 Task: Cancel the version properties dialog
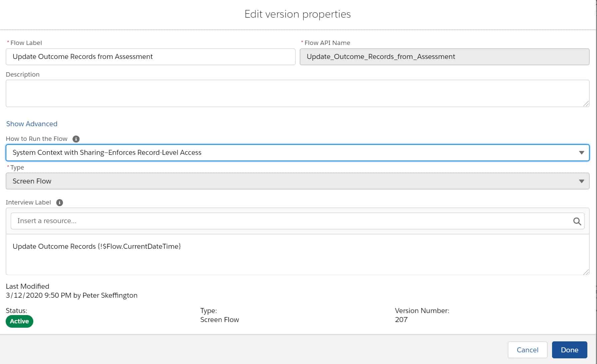[x=527, y=350]
